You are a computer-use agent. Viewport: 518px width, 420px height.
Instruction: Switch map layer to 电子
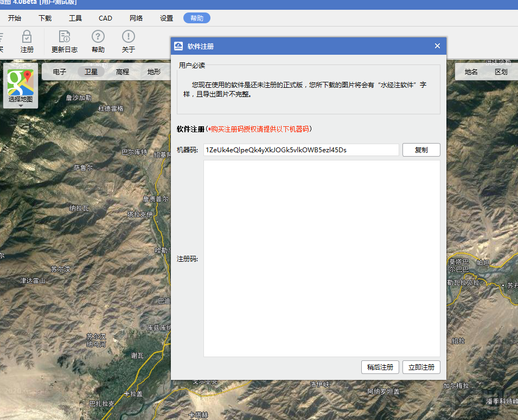click(x=60, y=72)
